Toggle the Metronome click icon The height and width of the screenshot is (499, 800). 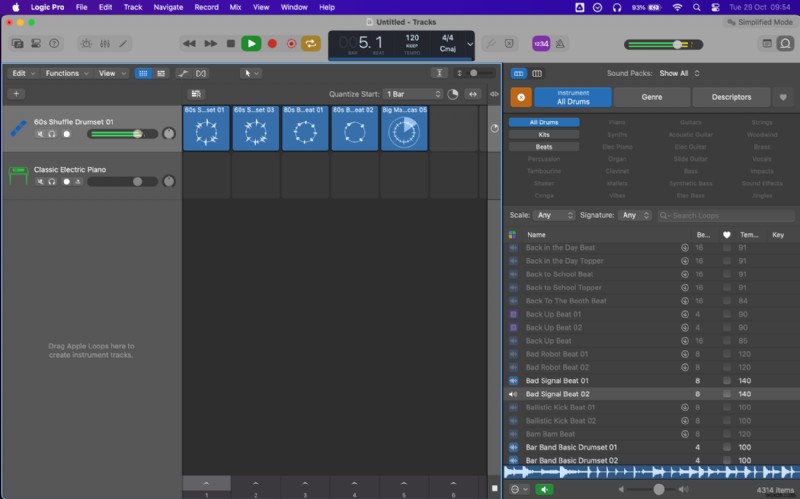point(560,44)
